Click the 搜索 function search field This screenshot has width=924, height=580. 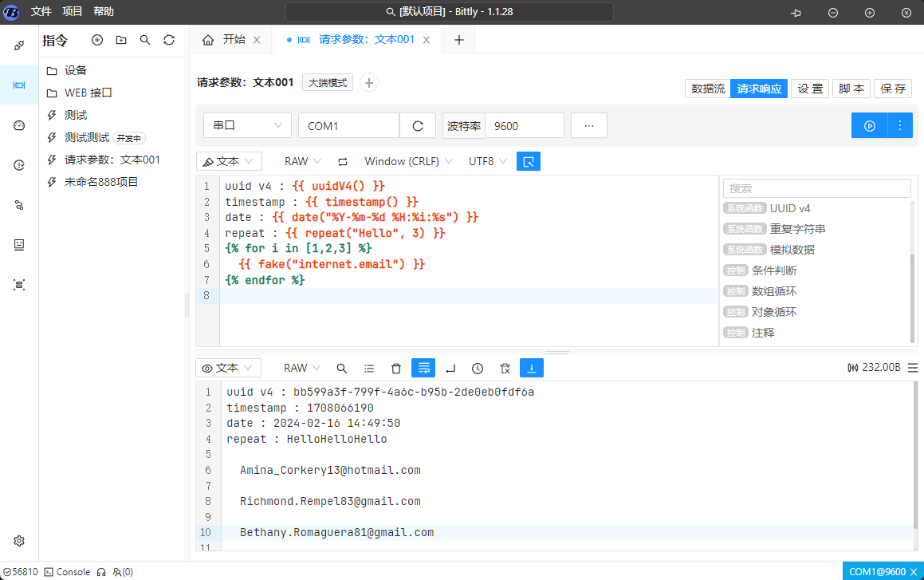tap(816, 188)
